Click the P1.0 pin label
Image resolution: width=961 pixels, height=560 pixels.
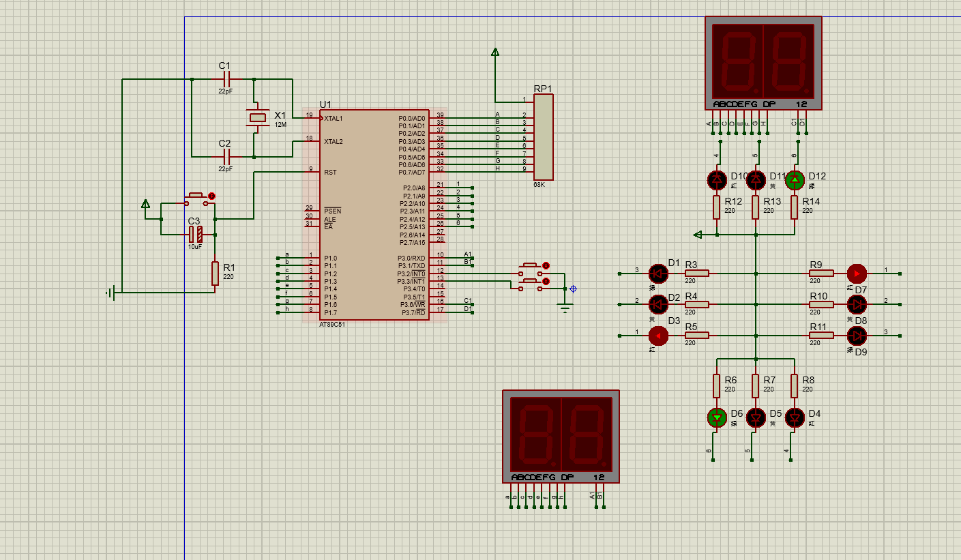coord(331,258)
